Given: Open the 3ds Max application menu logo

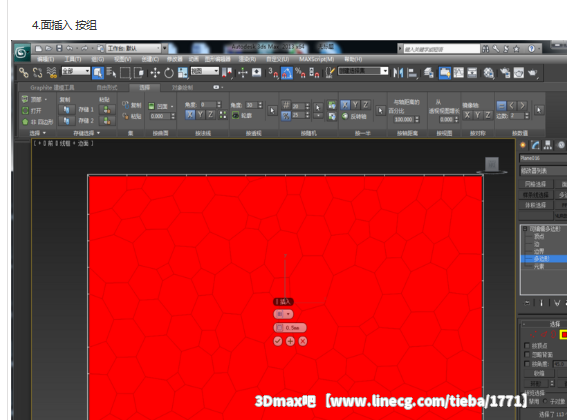Looking at the screenshot, I should coord(22,53).
